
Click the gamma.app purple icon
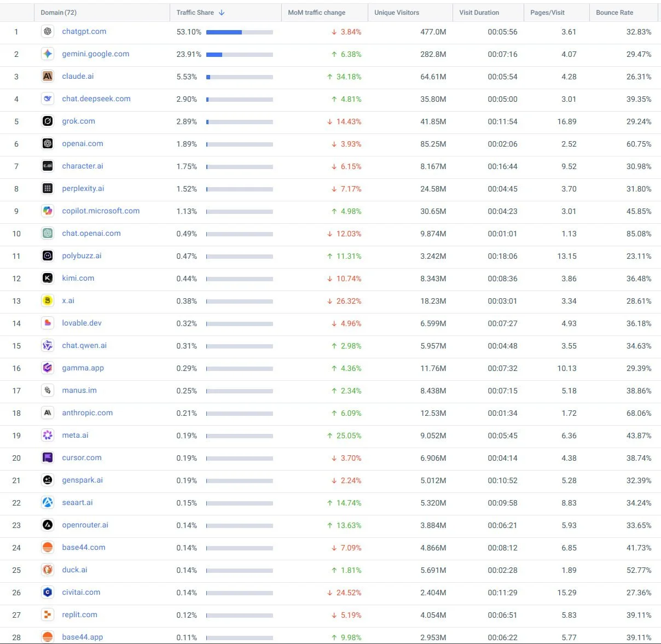point(48,368)
